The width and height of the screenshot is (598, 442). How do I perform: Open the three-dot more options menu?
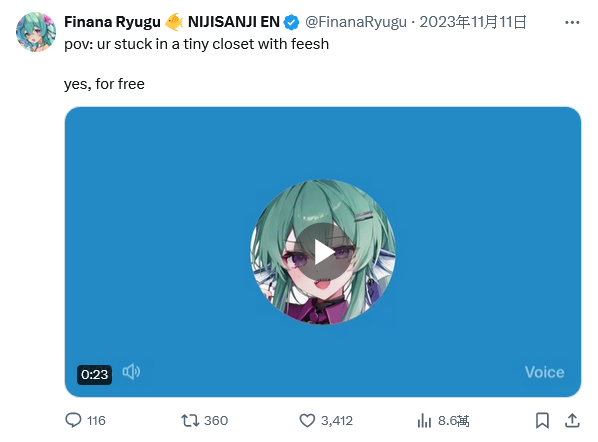coord(572,23)
